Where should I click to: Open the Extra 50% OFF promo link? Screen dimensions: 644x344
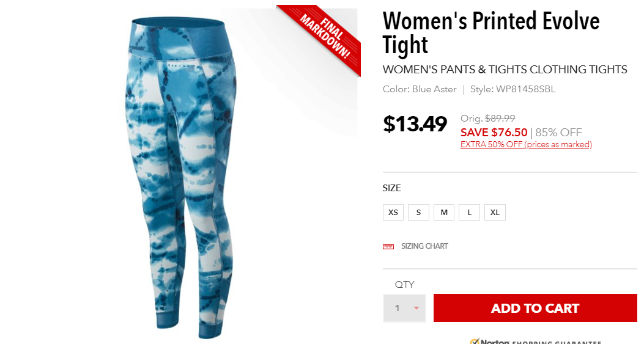(x=526, y=144)
